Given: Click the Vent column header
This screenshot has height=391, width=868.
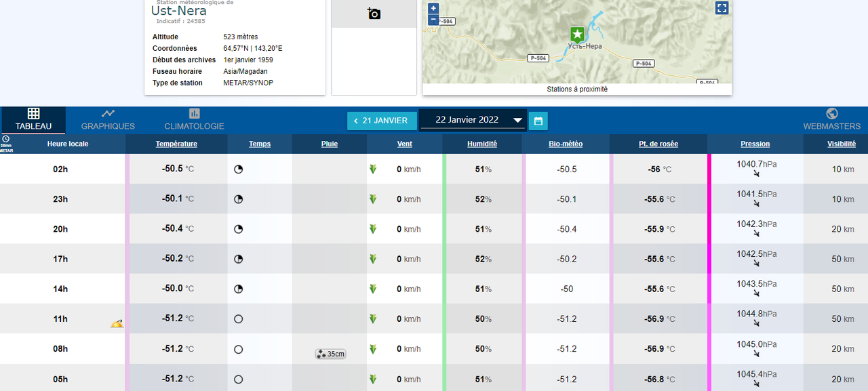Looking at the screenshot, I should (x=405, y=144).
